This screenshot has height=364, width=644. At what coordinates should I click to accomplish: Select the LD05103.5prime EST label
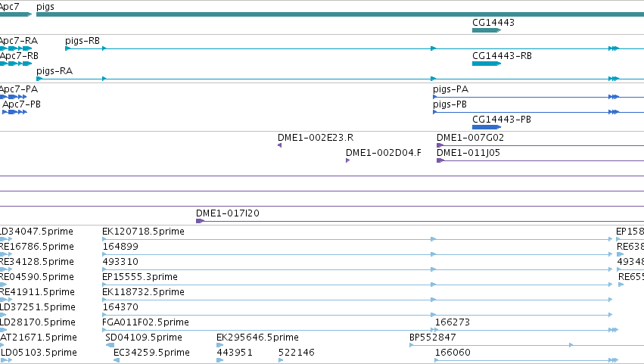39,353
